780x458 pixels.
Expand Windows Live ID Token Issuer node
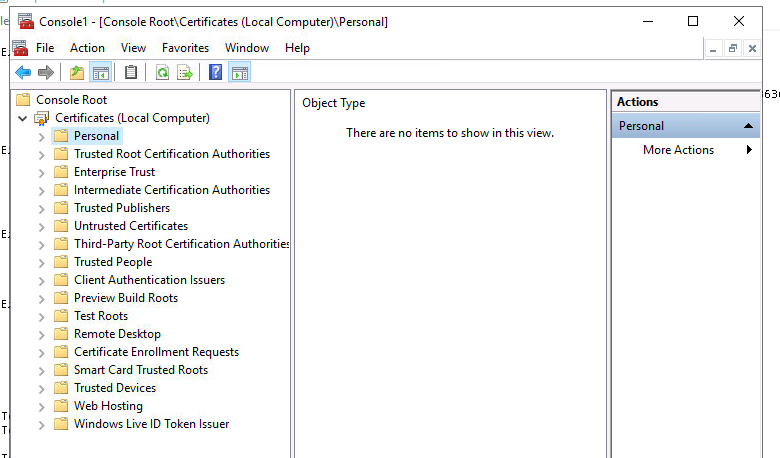(x=42, y=425)
